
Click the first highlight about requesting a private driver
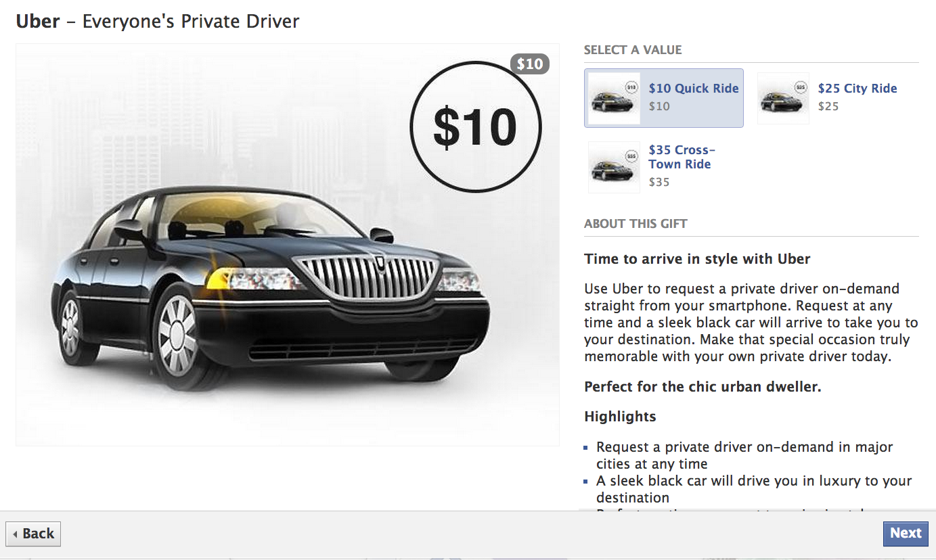[744, 455]
